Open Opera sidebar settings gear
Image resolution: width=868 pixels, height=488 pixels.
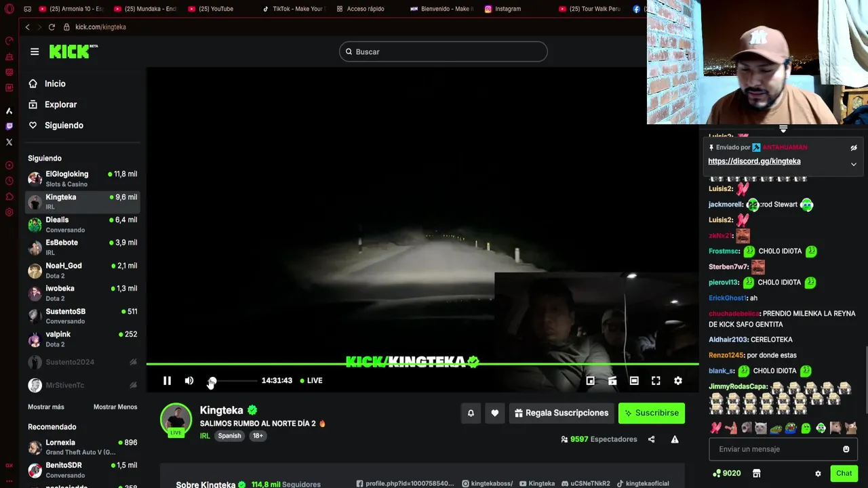tap(9, 212)
